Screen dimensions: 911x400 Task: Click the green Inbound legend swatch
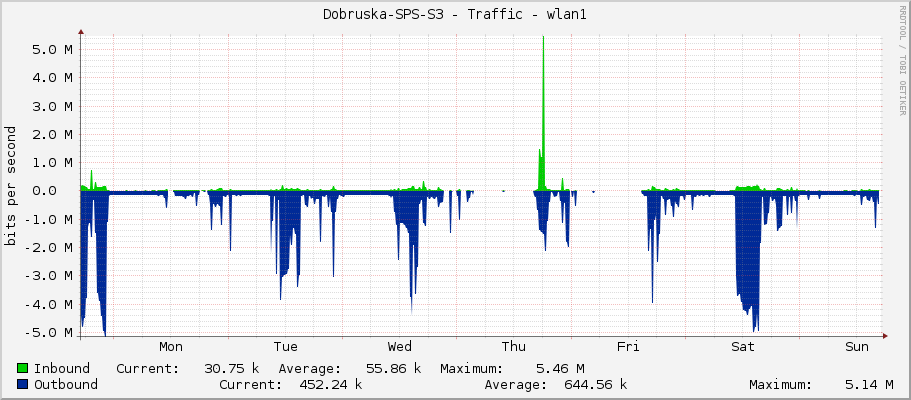[23, 368]
